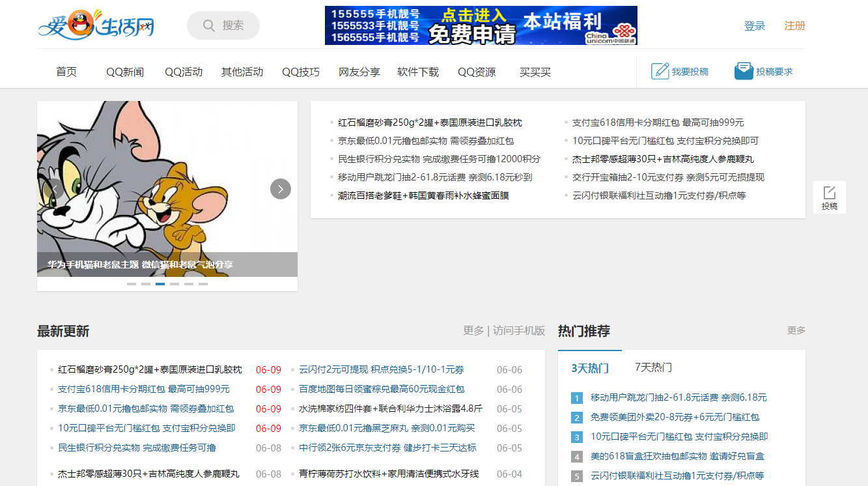
Task: Click the floating 投稿 sidebar icon
Action: (x=830, y=197)
